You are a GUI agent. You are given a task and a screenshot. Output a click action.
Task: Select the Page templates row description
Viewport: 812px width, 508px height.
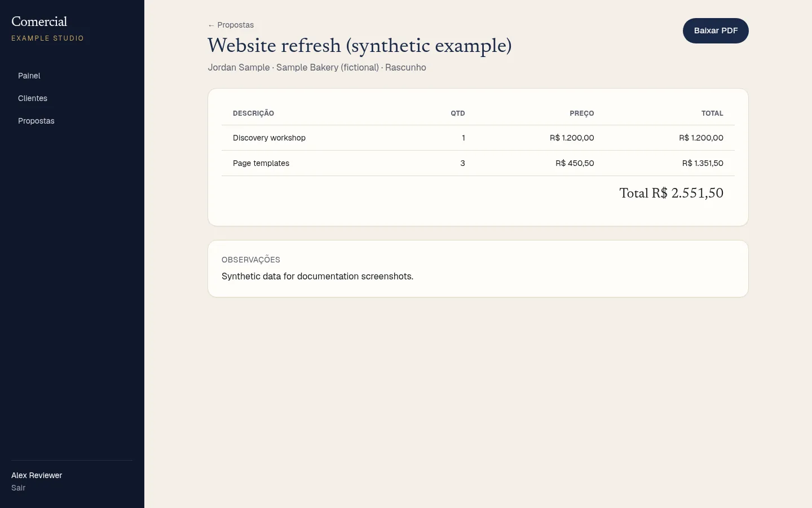coord(261,163)
